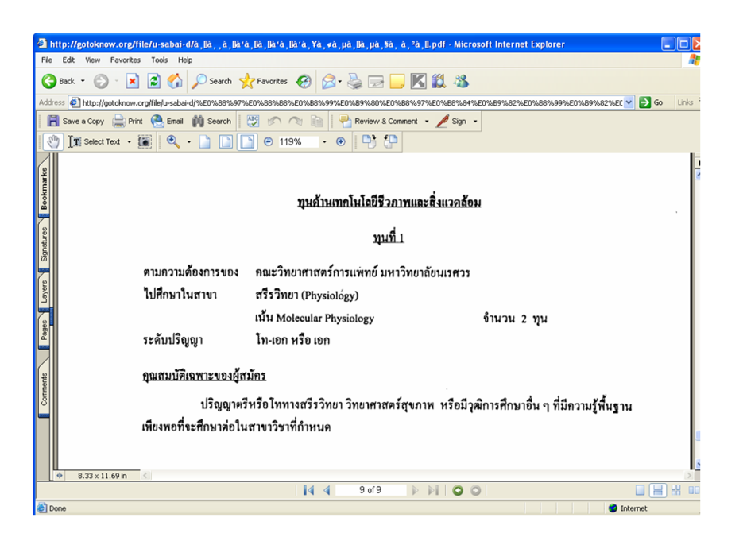Click the Copy pages icon

click(x=317, y=121)
